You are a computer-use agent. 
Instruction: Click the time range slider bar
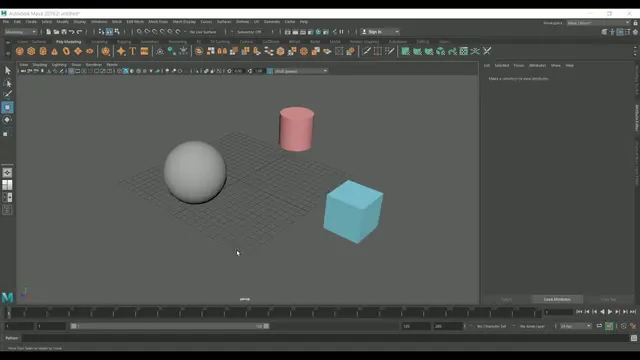(x=169, y=326)
